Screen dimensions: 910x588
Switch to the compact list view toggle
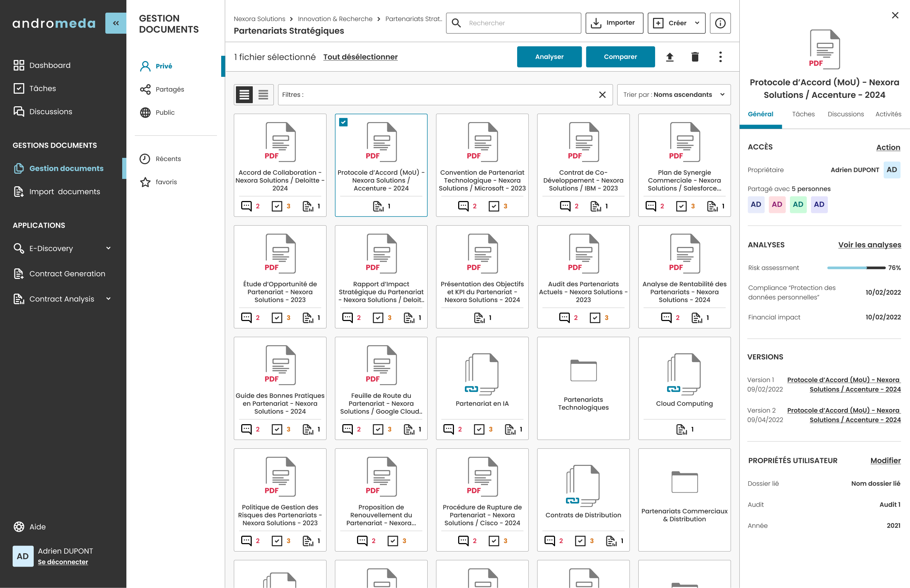pos(263,94)
